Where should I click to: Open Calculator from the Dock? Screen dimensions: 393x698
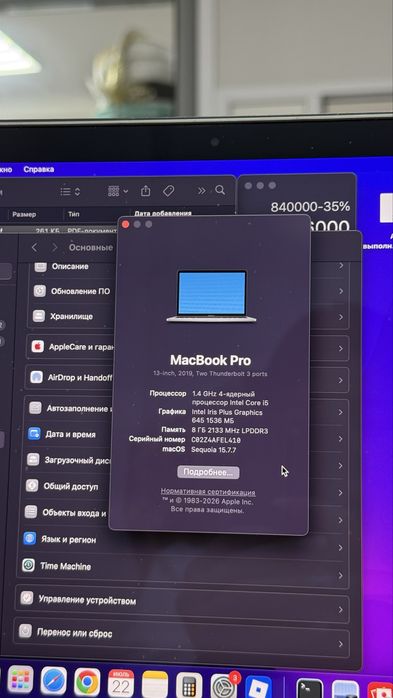point(189,685)
